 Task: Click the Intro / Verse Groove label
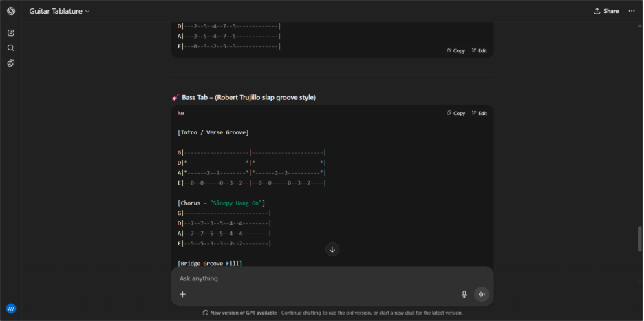pyautogui.click(x=213, y=132)
